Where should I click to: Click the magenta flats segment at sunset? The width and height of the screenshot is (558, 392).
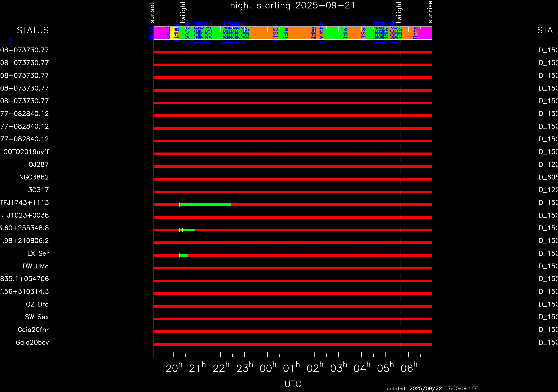pos(160,33)
